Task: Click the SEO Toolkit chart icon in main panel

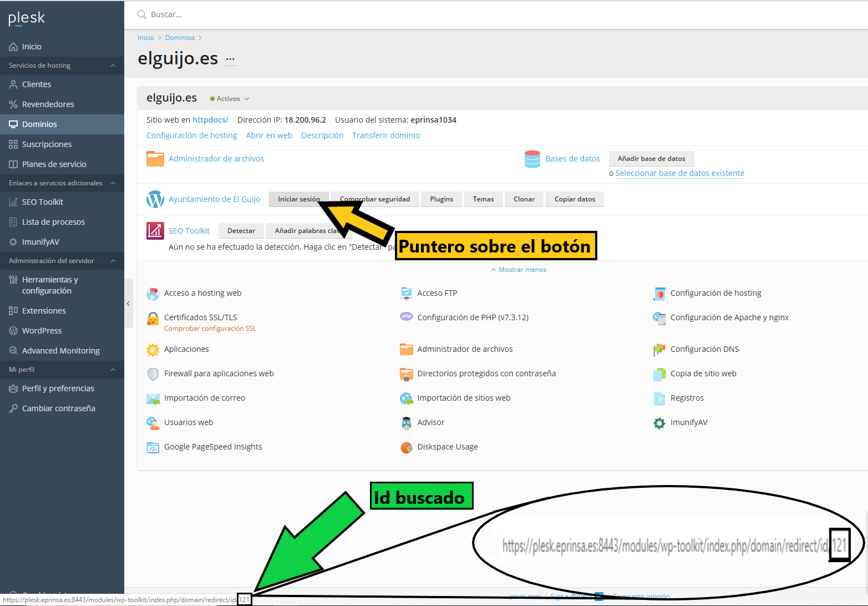Action: pyautogui.click(x=155, y=231)
